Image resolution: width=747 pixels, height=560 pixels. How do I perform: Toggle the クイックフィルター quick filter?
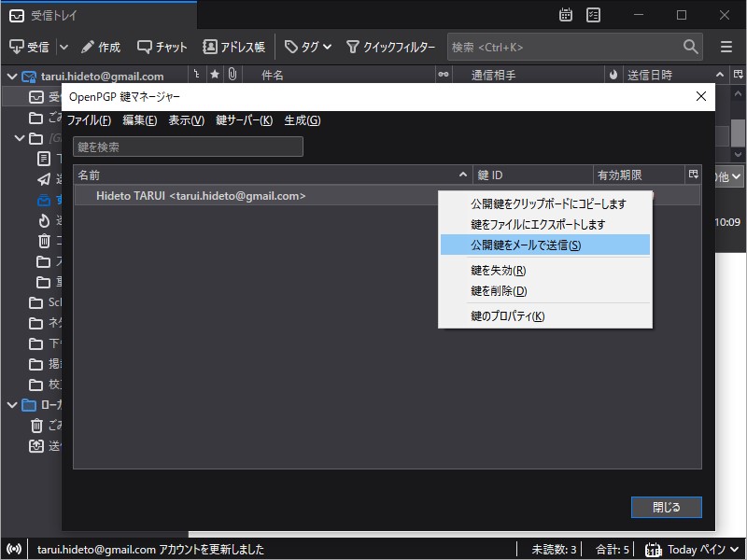[x=390, y=48]
